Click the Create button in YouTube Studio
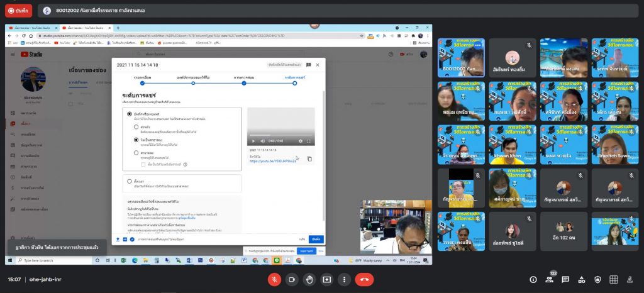Image resolution: width=644 pixels, height=293 pixels. pos(407,54)
